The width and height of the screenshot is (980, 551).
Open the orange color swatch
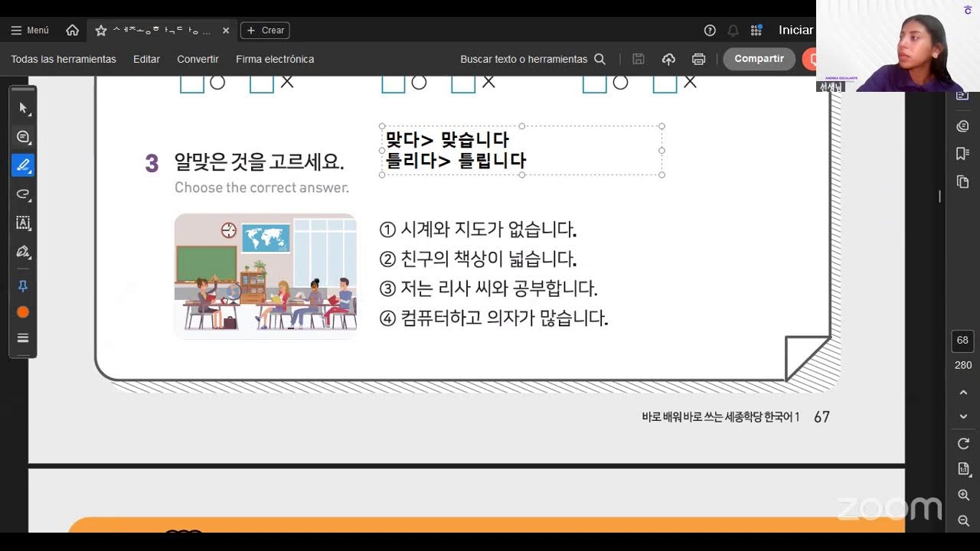click(23, 312)
